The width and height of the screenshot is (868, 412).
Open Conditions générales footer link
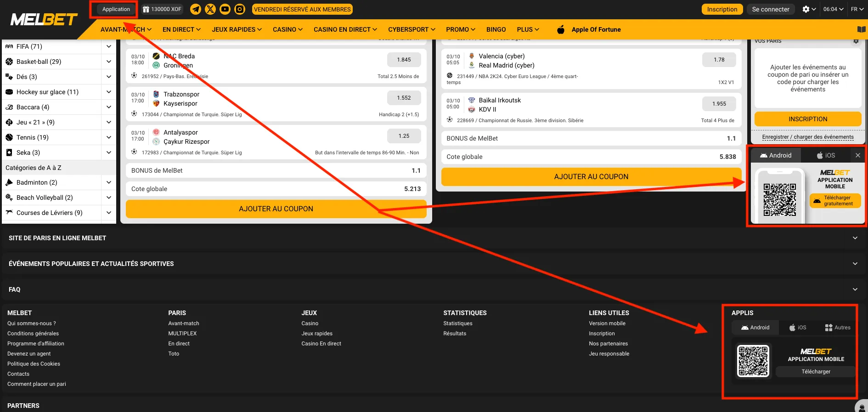(x=33, y=333)
